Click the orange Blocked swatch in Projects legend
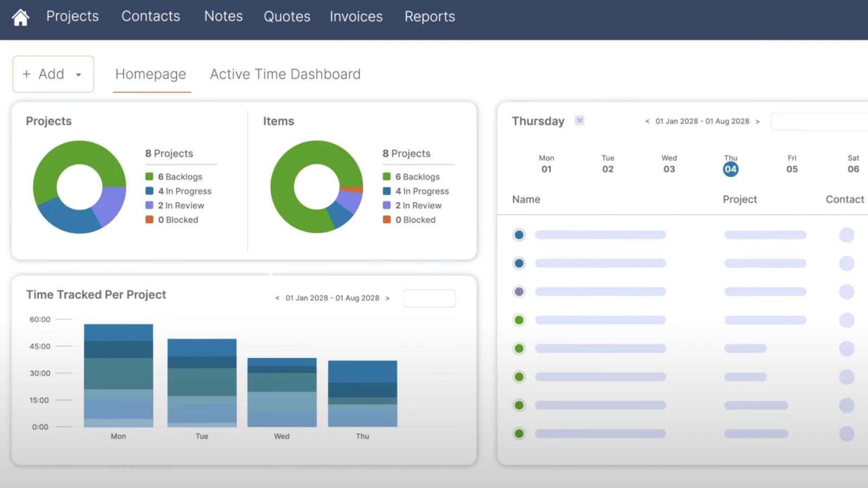The width and height of the screenshot is (868, 488). pyautogui.click(x=149, y=220)
